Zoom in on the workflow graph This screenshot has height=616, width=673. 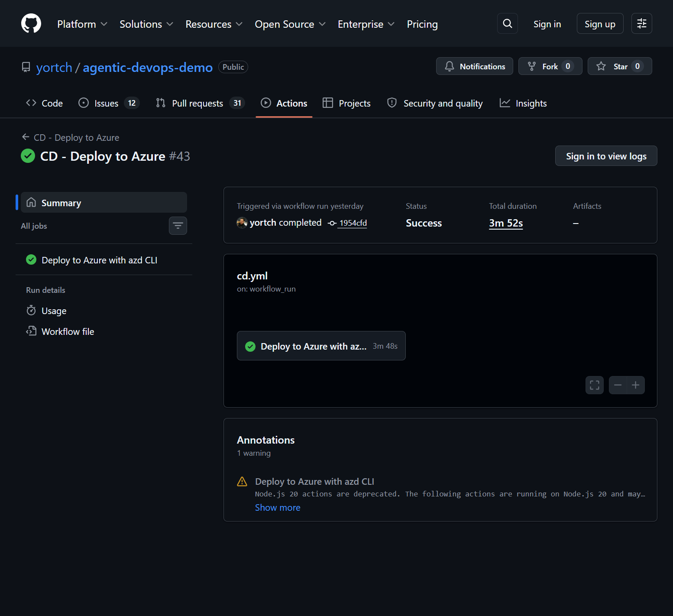click(635, 385)
